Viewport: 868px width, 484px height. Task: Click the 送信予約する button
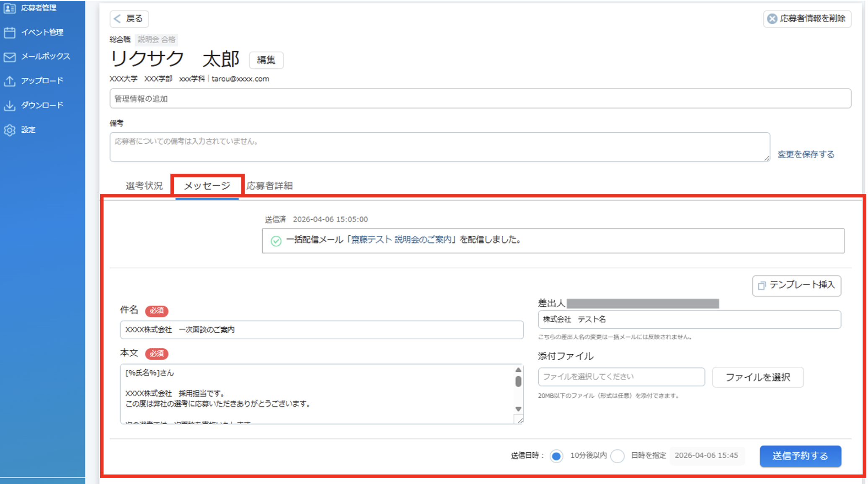pos(800,456)
